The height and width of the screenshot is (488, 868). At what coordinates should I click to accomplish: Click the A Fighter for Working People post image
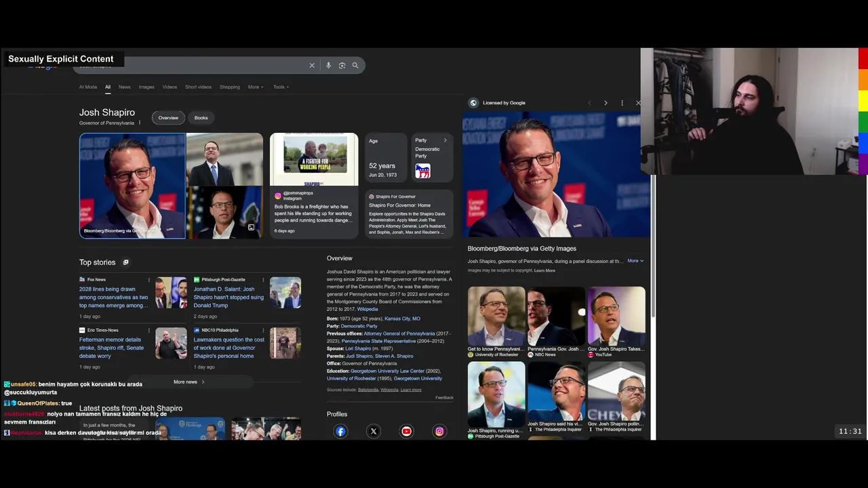(x=314, y=159)
